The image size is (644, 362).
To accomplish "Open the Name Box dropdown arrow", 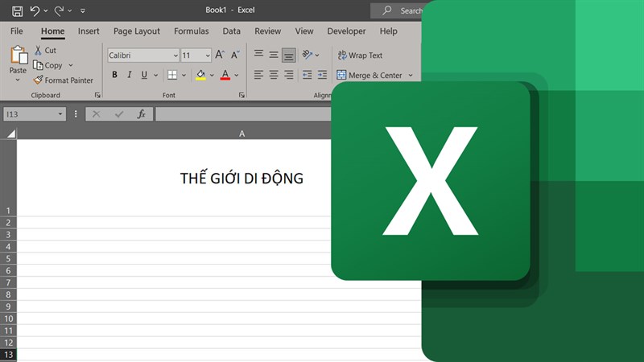I will point(60,114).
